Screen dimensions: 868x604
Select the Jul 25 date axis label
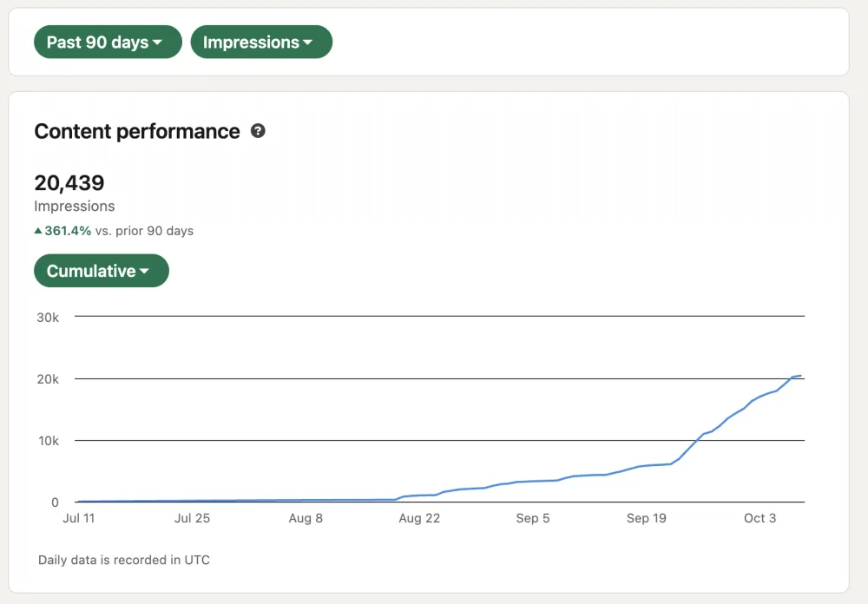pos(192,518)
